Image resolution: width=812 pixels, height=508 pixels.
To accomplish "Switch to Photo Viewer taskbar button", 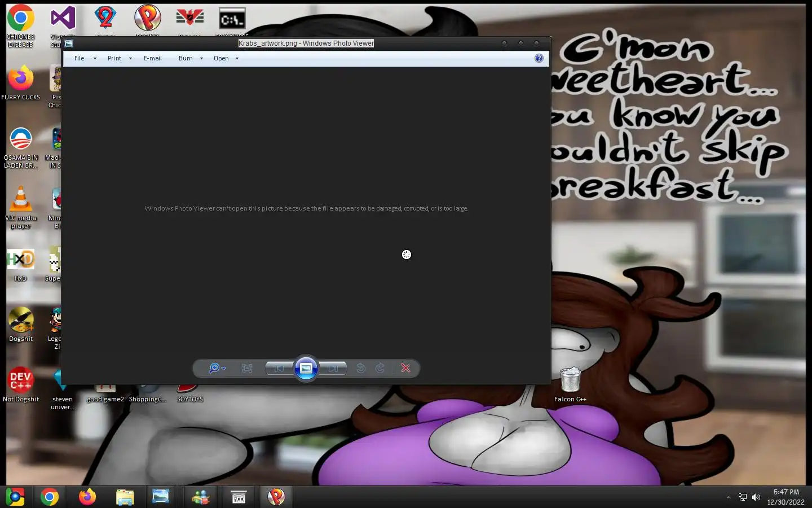I will coord(161,497).
